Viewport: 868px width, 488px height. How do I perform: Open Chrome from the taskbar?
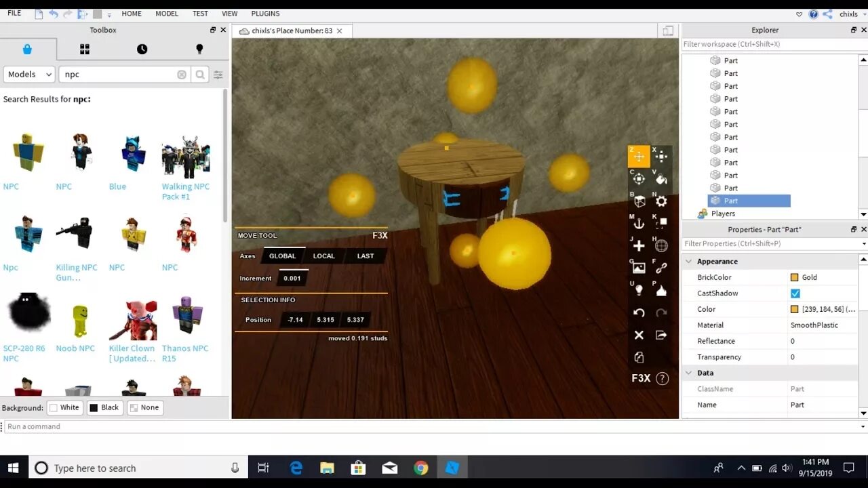421,468
